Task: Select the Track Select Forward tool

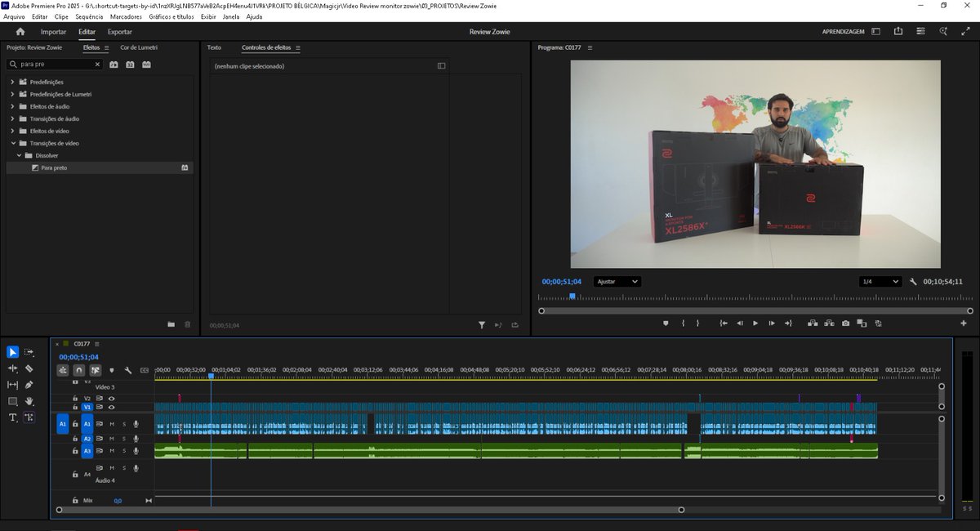Action: coord(29,352)
